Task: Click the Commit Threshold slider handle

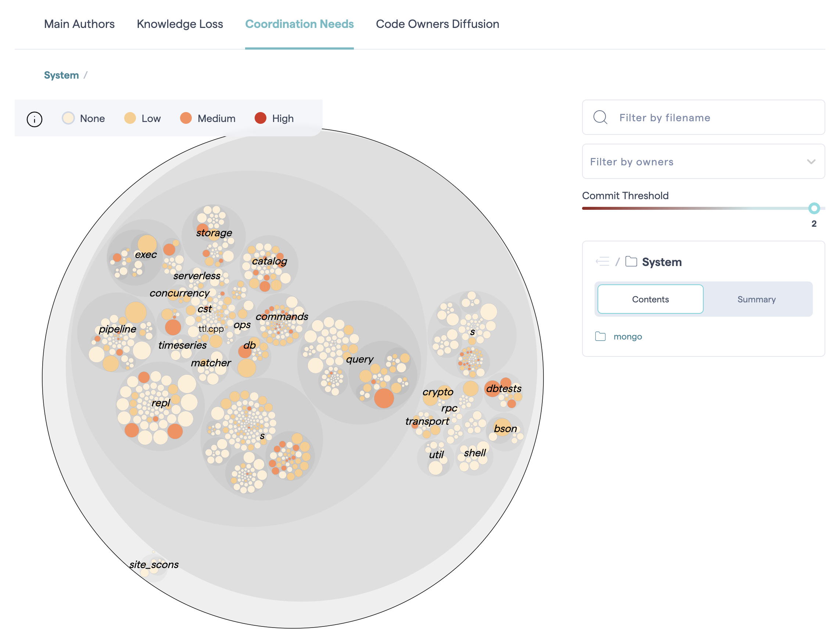Action: click(x=814, y=208)
